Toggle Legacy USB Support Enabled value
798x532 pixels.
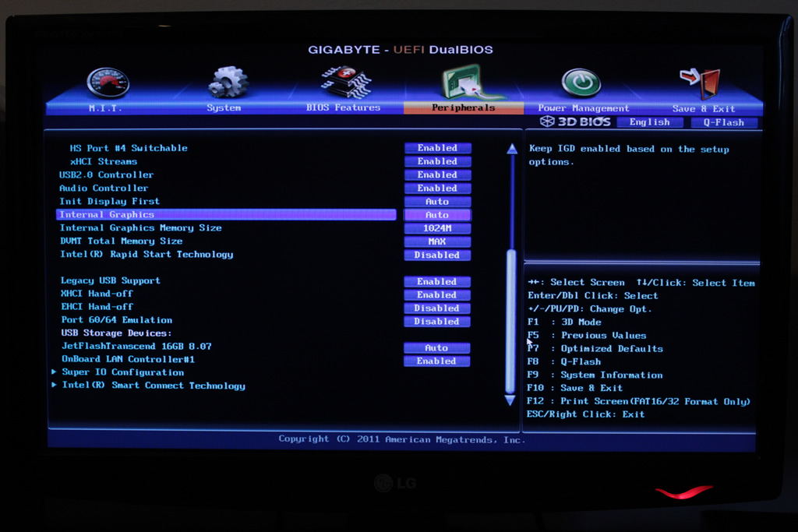[437, 282]
